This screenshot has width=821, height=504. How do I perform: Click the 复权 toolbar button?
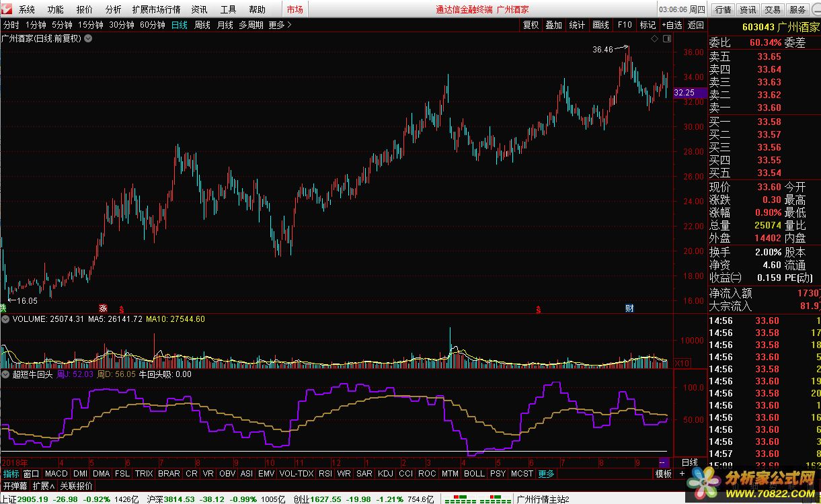531,25
